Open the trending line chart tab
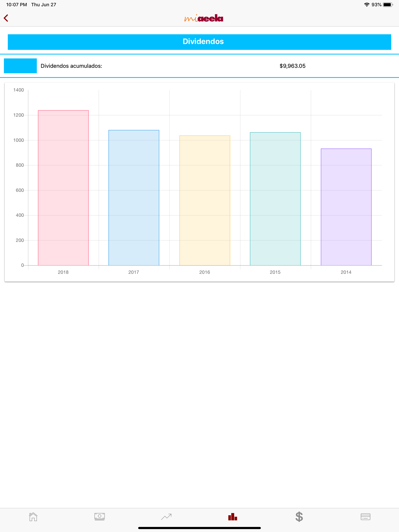Screen dimensions: 399x532 click(166, 517)
